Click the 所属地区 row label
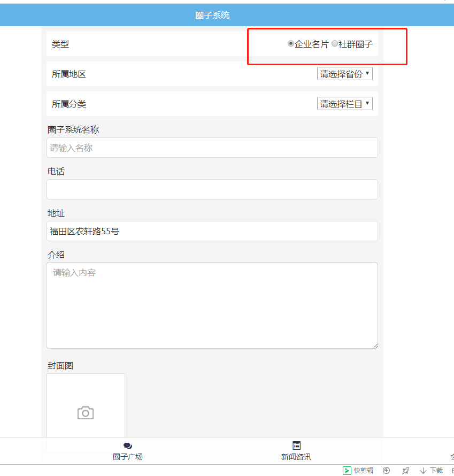The width and height of the screenshot is (454, 476). pyautogui.click(x=69, y=74)
